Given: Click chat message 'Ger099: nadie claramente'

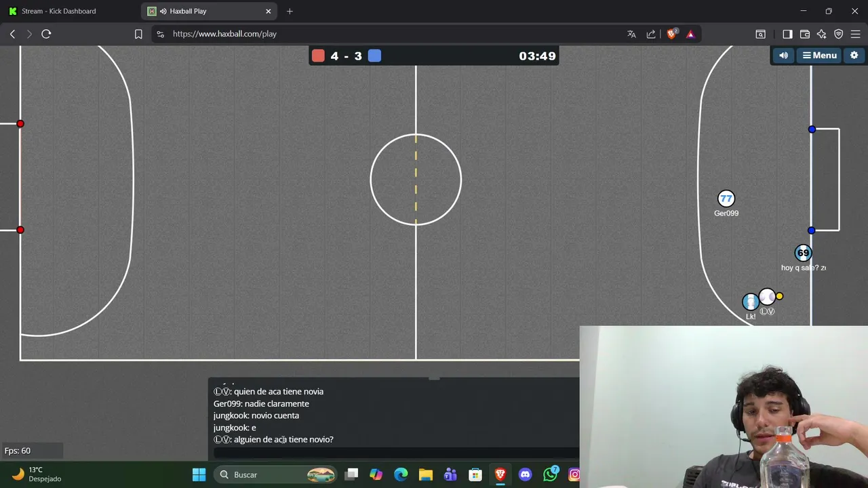Looking at the screenshot, I should (261, 404).
